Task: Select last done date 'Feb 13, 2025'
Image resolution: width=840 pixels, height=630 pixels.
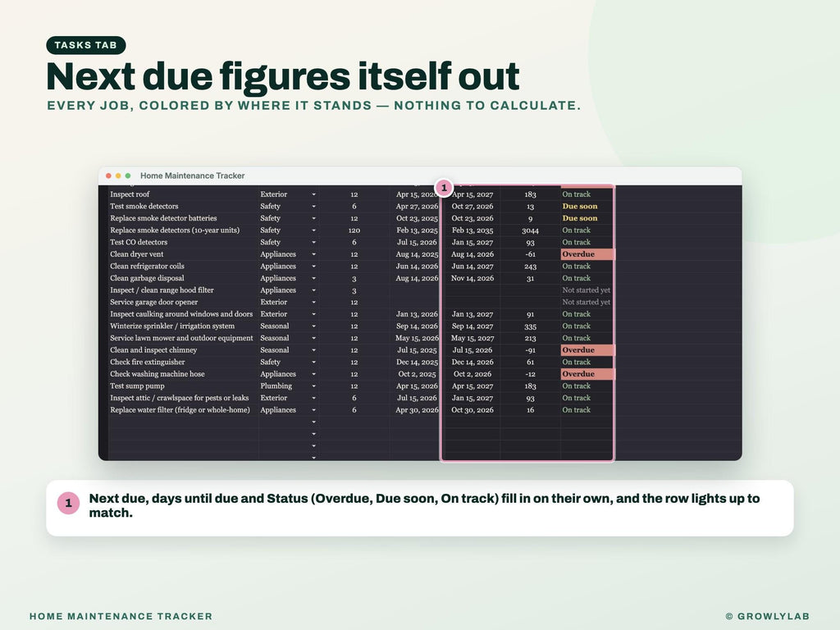Action: 417,231
